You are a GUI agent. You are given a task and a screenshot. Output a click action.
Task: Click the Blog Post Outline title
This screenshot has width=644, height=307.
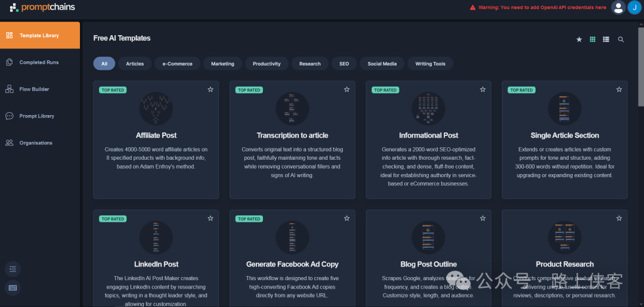pyautogui.click(x=428, y=264)
